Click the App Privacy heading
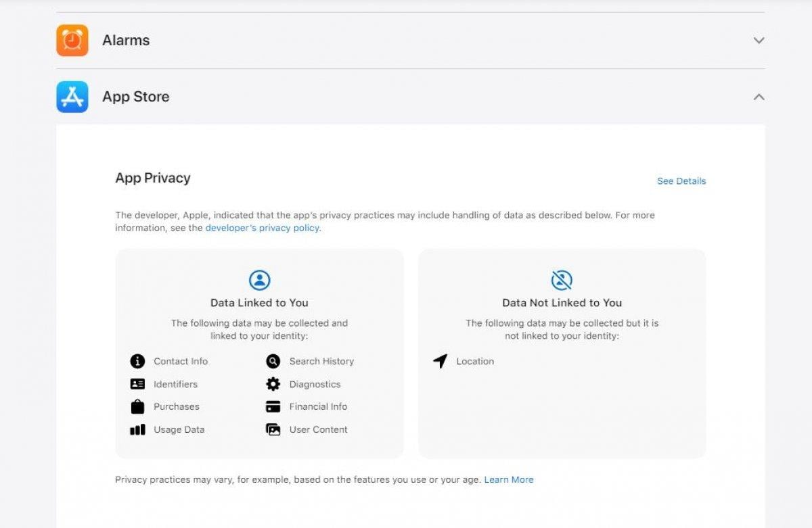The height and width of the screenshot is (528, 812). click(153, 178)
